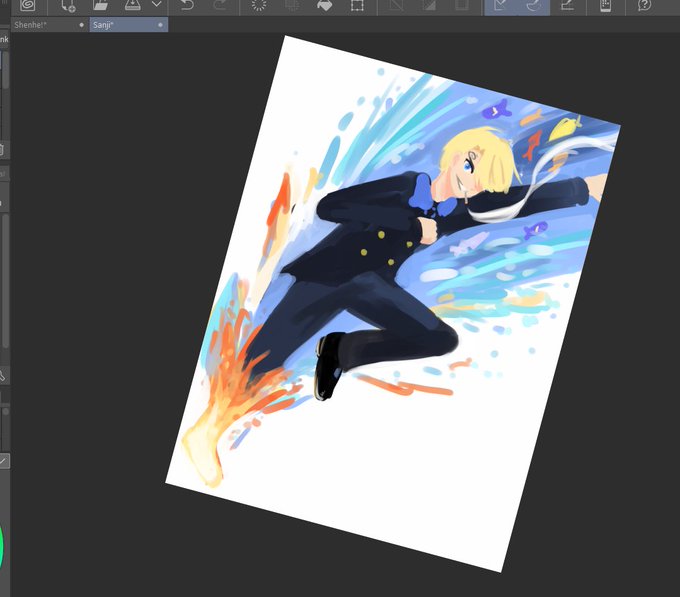Screen dimensions: 680x597
Task: Open the Support help icon
Action: (x=644, y=5)
